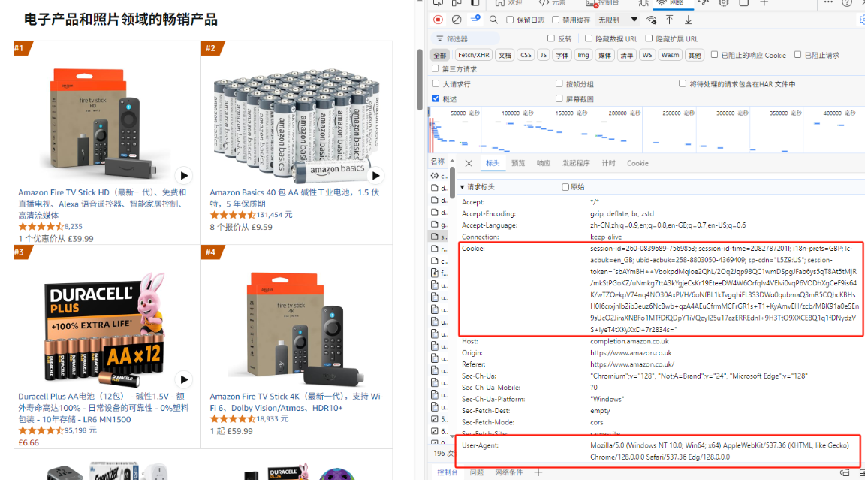Play video on Amazon Basics batteries
Viewport: 868px width, 480px height.
click(x=376, y=176)
